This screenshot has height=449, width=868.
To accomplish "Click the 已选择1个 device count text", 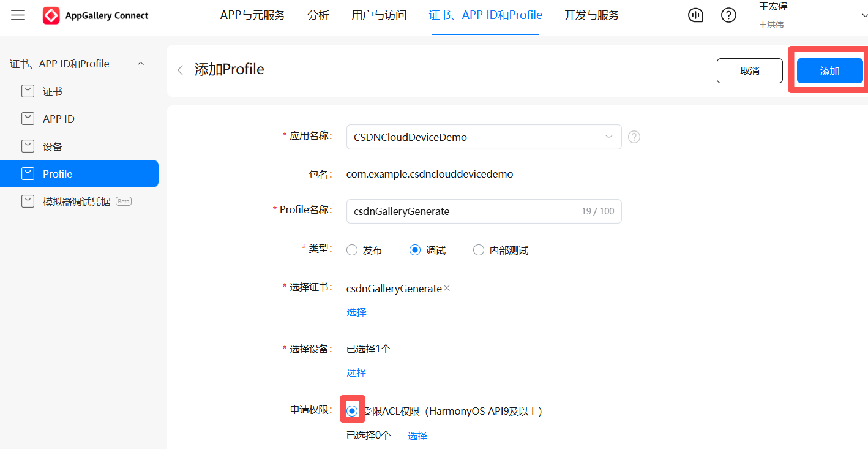I will [369, 349].
